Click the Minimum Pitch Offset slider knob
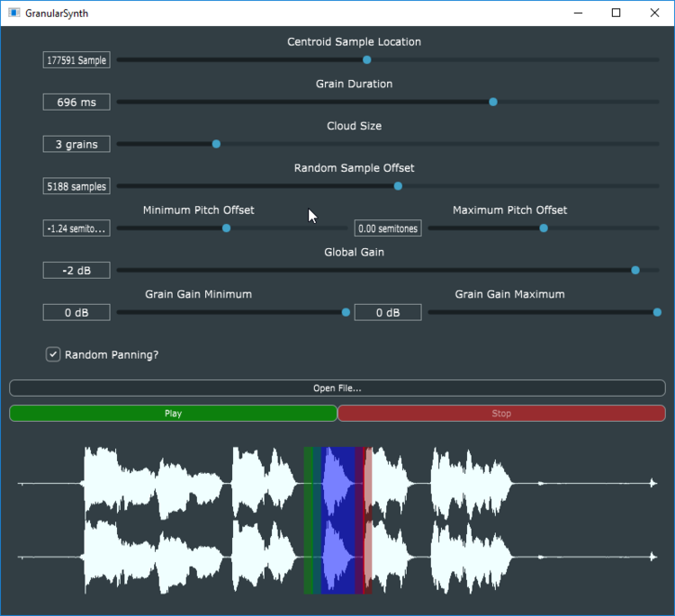 [227, 228]
